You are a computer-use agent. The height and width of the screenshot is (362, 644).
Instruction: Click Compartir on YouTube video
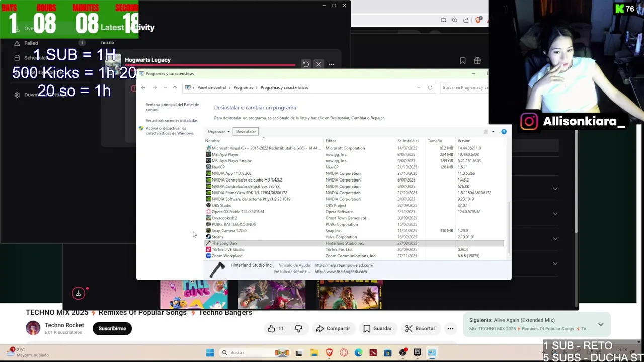[x=333, y=329]
